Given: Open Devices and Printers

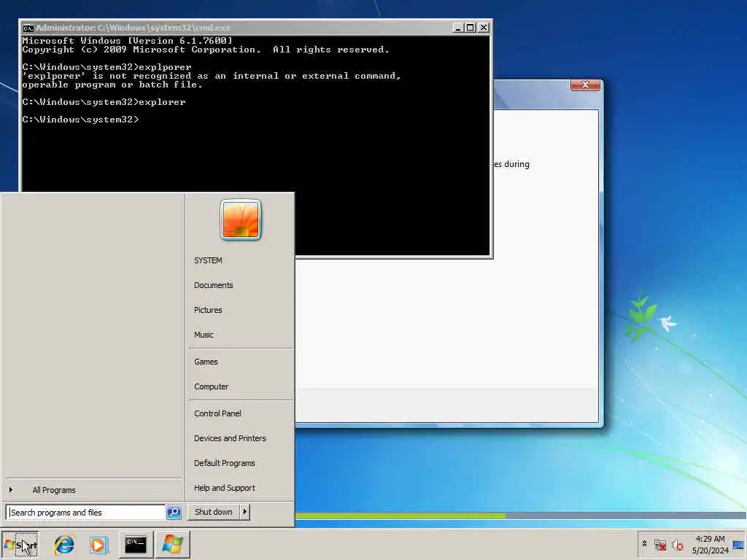Looking at the screenshot, I should pyautogui.click(x=230, y=438).
